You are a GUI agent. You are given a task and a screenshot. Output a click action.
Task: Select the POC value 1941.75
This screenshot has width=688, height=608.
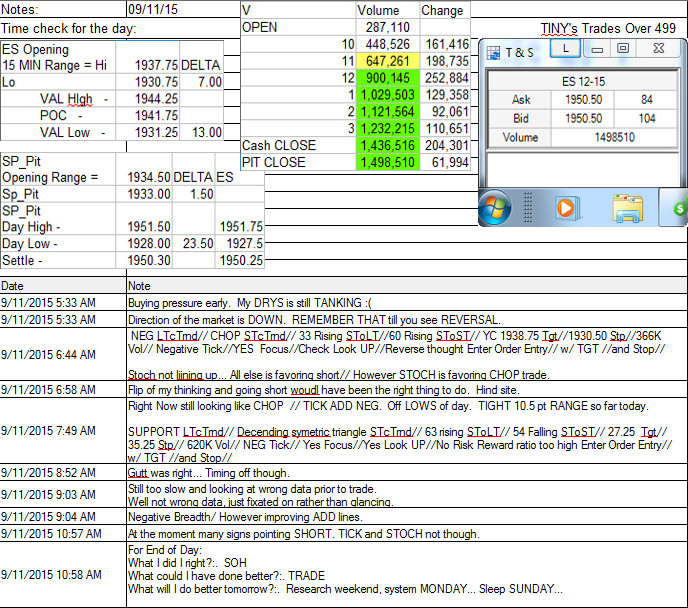click(148, 115)
